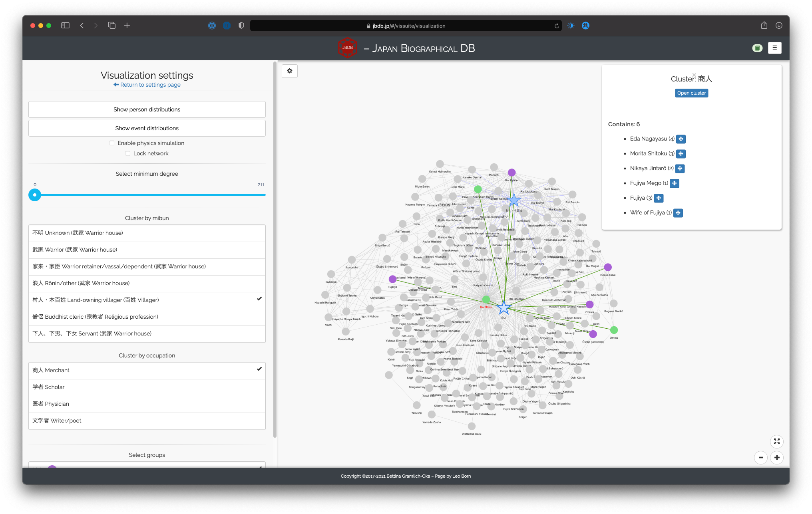The height and width of the screenshot is (514, 812).
Task: Toggle 浪人 Rōnin/other cluster
Action: (147, 284)
